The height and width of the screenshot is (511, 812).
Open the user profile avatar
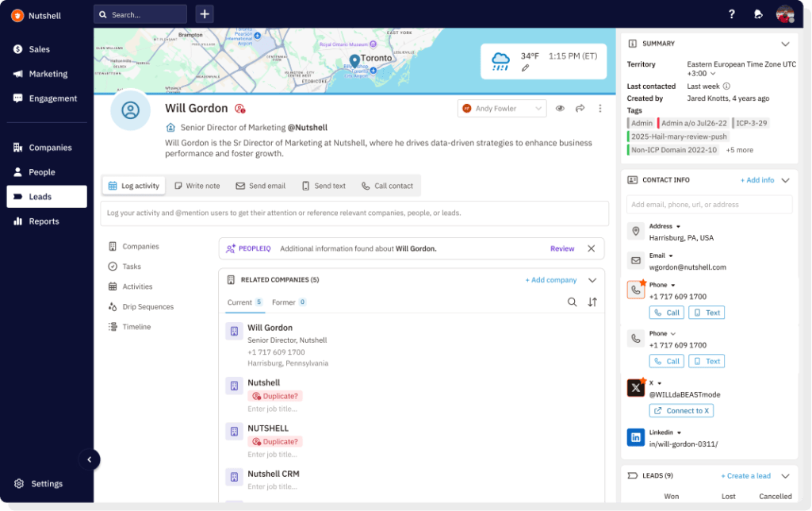[785, 14]
